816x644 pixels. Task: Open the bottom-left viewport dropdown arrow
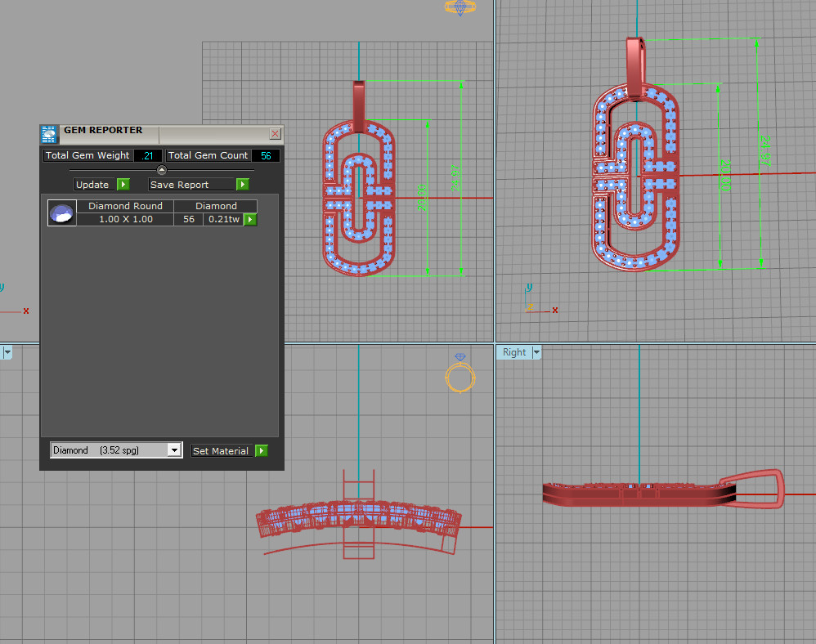(7, 352)
